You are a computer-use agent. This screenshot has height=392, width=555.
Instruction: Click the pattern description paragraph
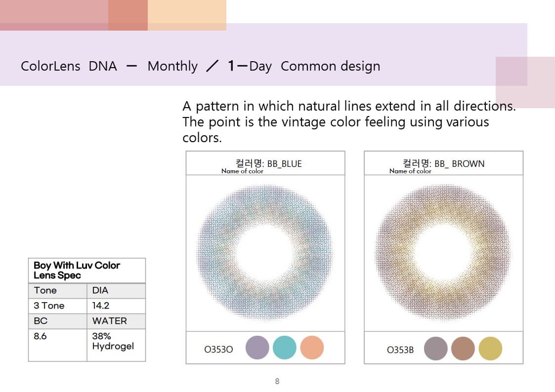coord(349,121)
